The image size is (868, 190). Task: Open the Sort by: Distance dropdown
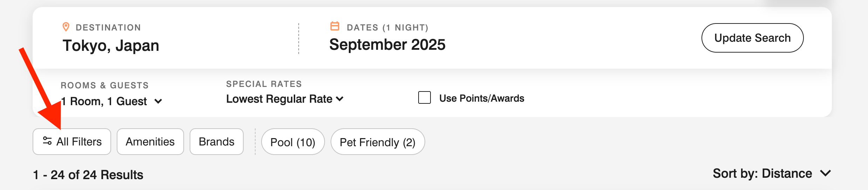tap(762, 174)
